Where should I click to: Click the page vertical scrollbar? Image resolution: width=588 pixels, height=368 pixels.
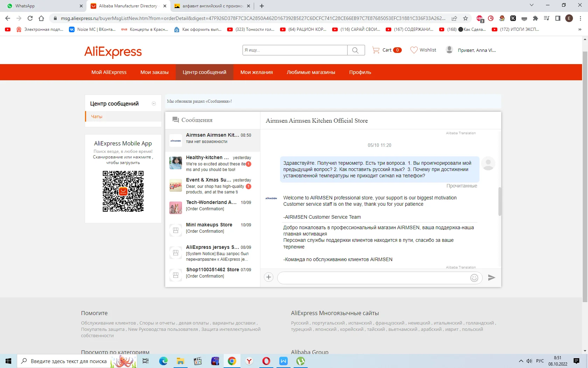point(585,177)
